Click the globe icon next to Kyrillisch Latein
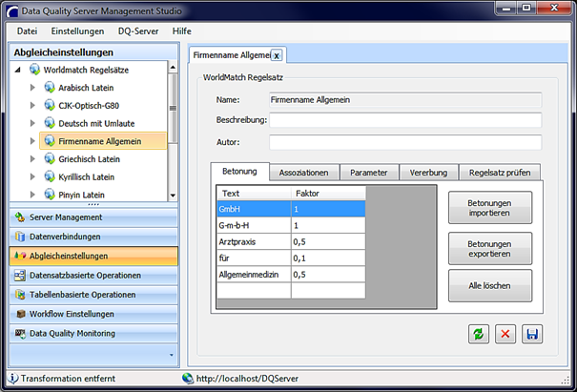Screen dimensions: 577x392 (x=50, y=176)
